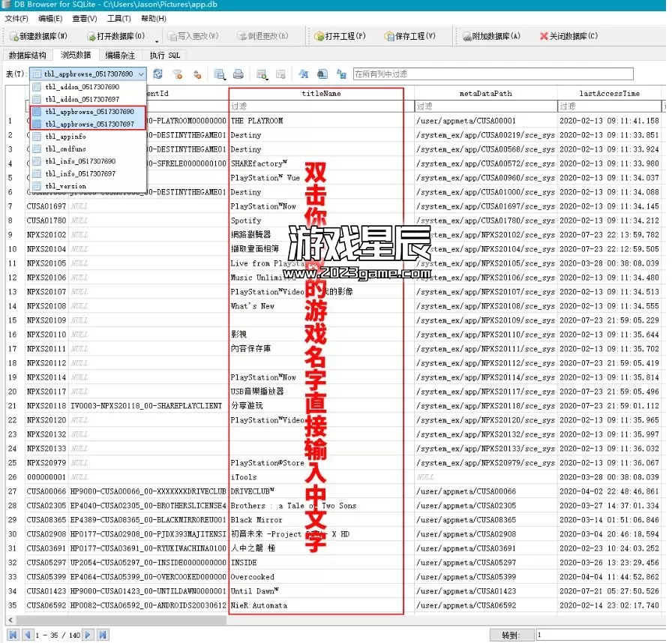Click the 转到 button
Image resolution: width=672 pixels, height=643 pixels.
510,635
